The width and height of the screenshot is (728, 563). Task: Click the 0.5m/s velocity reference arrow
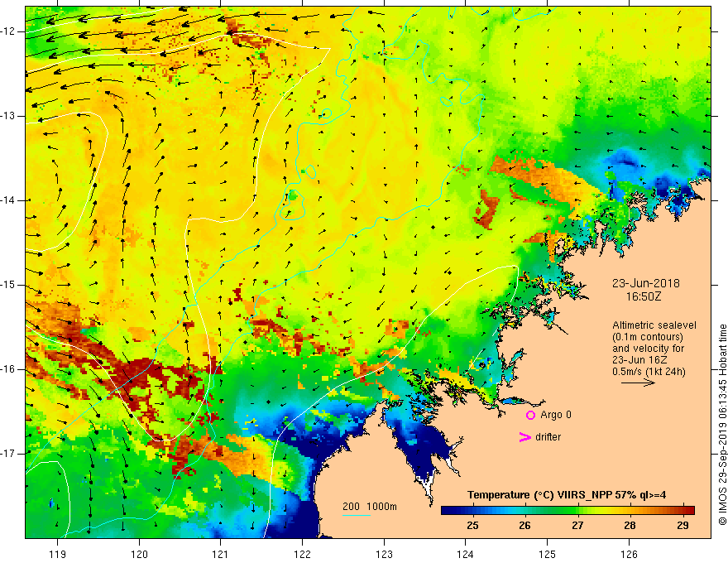(x=638, y=383)
